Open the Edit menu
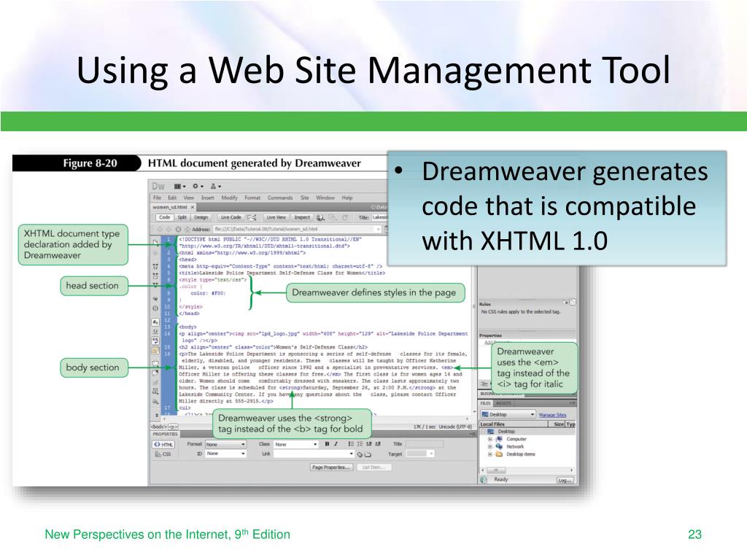Screen dimensions: 747x560 [x=172, y=198]
